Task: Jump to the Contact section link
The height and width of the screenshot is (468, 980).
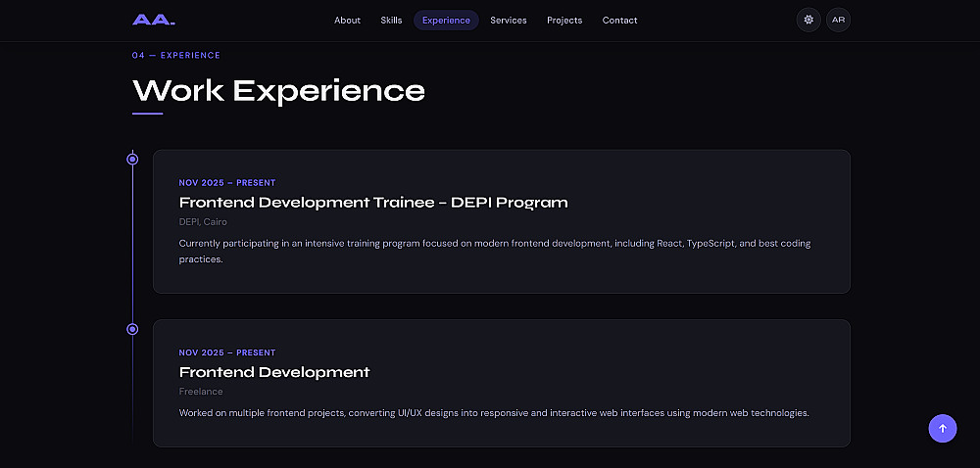Action: tap(619, 21)
